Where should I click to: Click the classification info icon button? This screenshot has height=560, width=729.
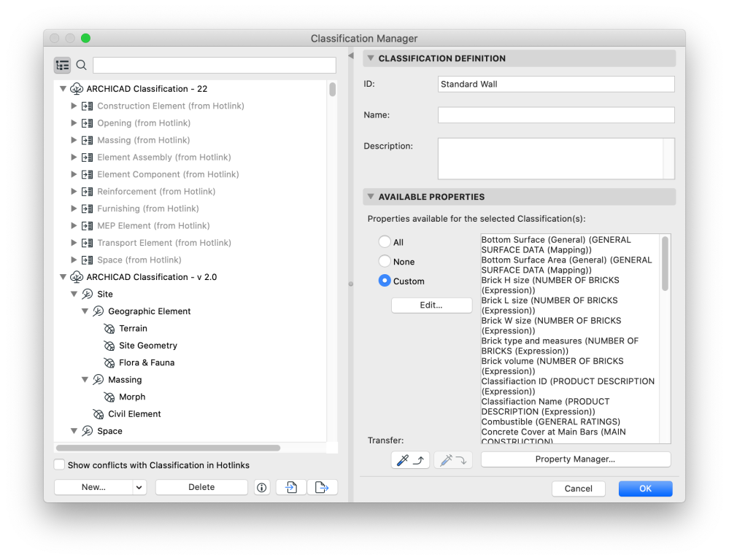(x=262, y=487)
